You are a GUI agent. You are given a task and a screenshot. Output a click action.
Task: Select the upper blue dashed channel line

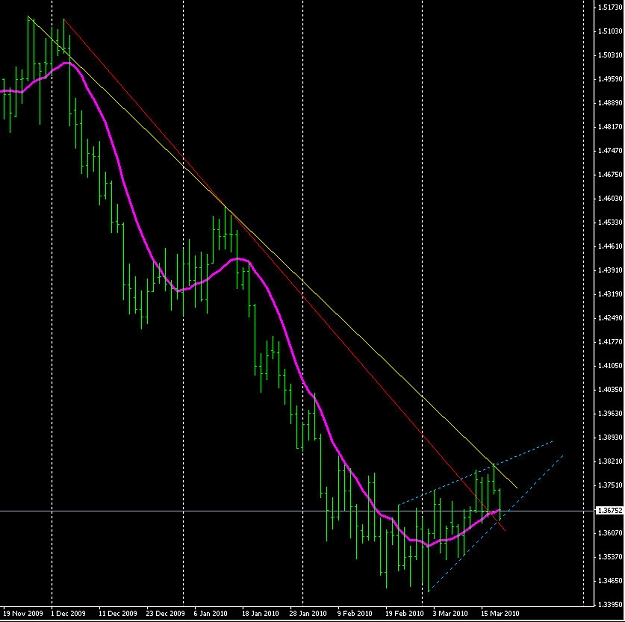point(476,473)
